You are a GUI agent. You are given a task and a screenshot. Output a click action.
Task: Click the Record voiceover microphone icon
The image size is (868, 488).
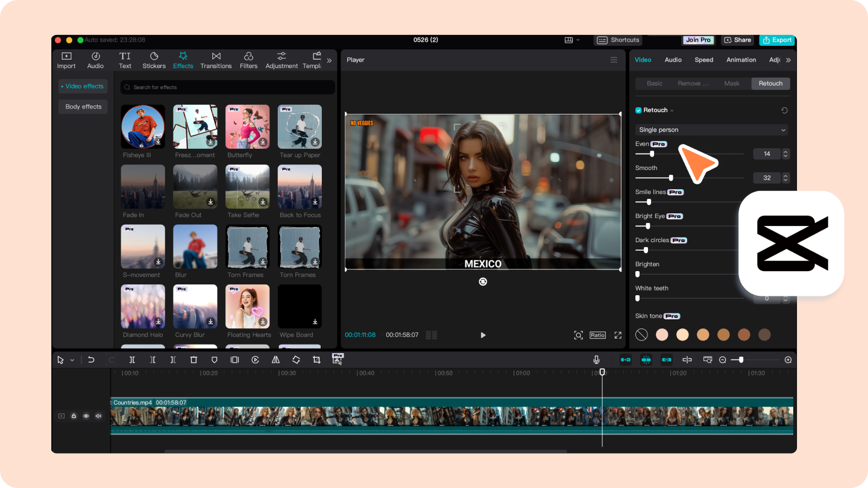596,360
